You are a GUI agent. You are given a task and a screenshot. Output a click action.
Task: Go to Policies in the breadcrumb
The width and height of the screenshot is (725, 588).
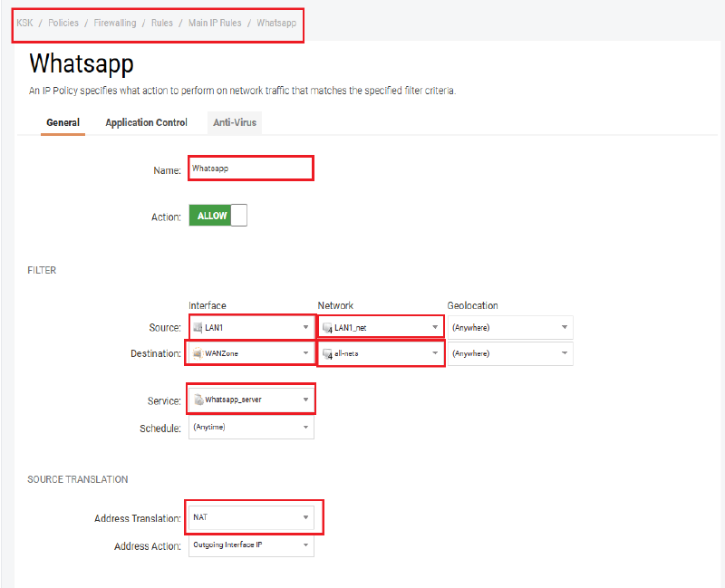[x=63, y=23]
